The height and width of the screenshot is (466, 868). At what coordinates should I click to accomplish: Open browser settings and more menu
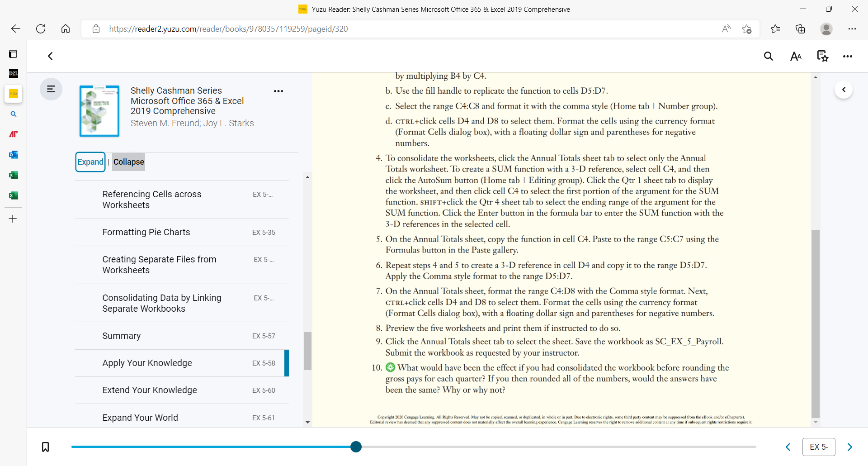point(852,29)
